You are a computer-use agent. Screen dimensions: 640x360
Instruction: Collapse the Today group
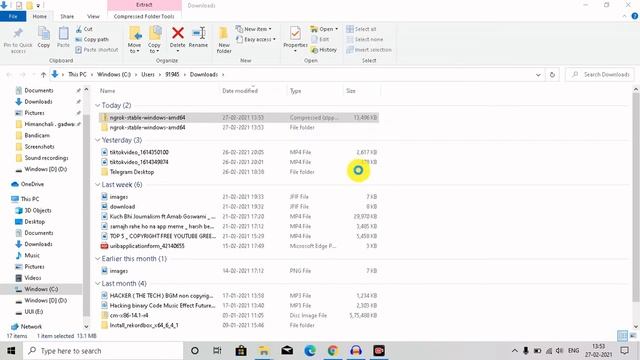[x=98, y=105]
